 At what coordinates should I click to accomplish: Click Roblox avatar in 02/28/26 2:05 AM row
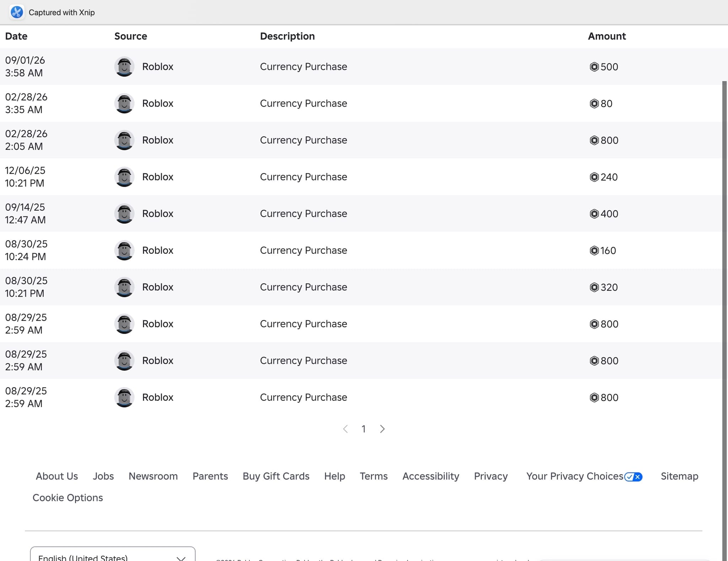click(x=124, y=140)
